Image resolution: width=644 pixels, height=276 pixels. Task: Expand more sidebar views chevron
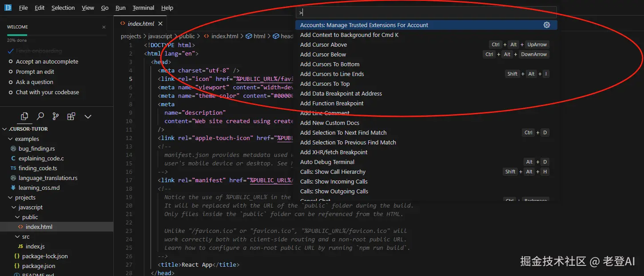pyautogui.click(x=88, y=116)
